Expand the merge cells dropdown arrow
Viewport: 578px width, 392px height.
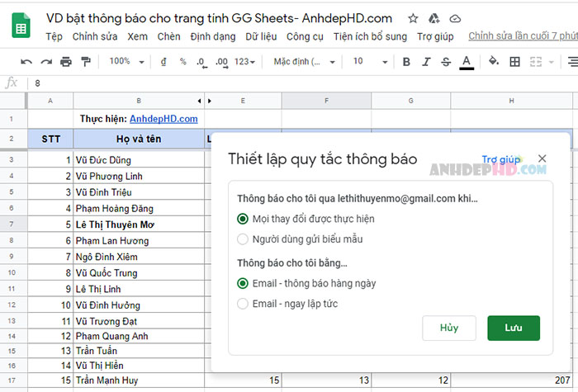[552, 62]
